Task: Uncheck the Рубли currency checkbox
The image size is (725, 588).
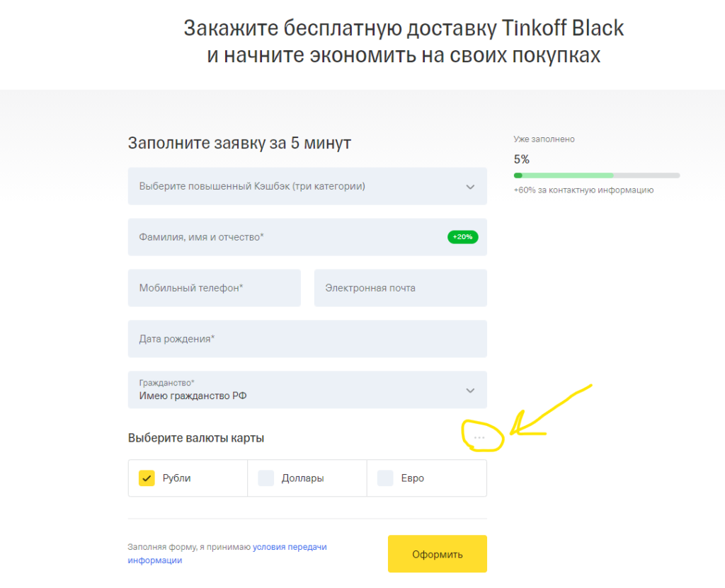Action: (147, 478)
